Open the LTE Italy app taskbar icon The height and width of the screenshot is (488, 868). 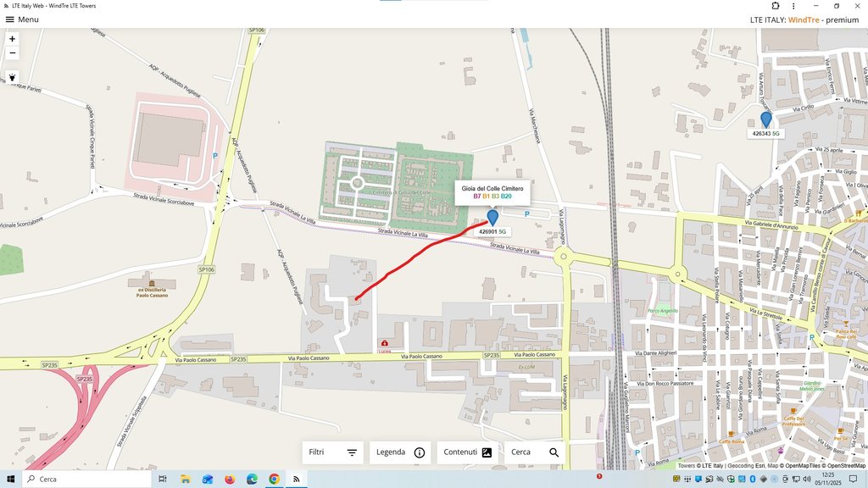pyautogui.click(x=296, y=480)
